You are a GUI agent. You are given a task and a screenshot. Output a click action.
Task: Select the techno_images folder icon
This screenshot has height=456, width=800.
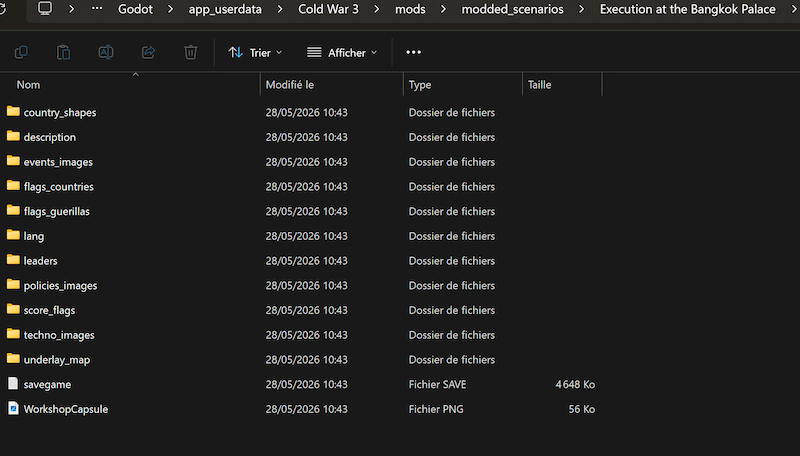tap(13, 334)
